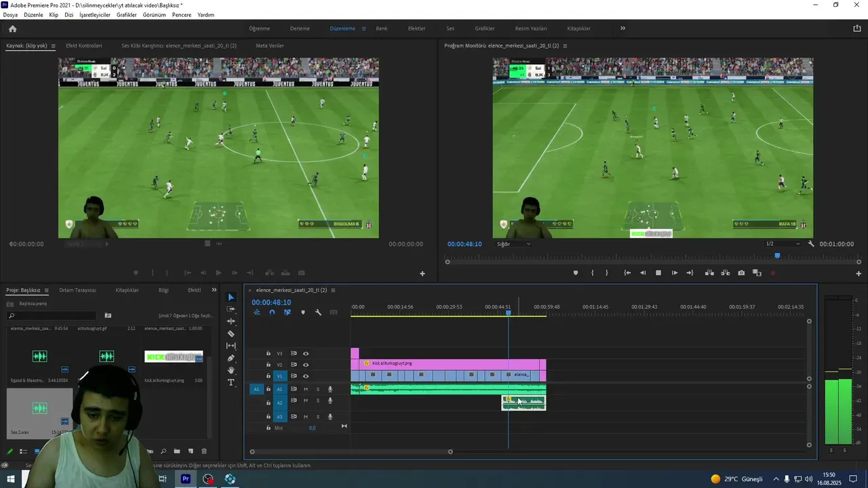Screen dimensions: 868x488
Task: Open Sığdır zoom level dropdown
Action: (514, 244)
